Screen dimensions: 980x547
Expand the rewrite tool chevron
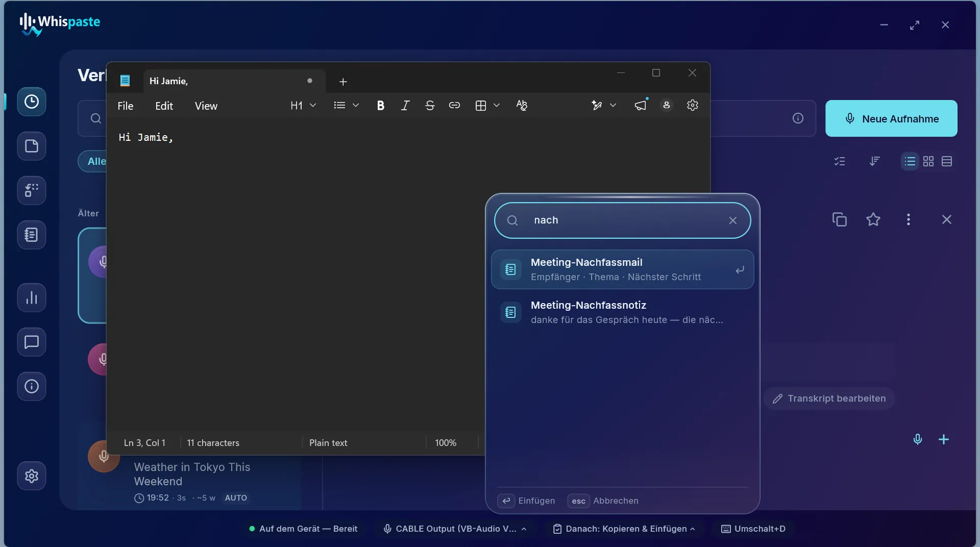pos(613,106)
